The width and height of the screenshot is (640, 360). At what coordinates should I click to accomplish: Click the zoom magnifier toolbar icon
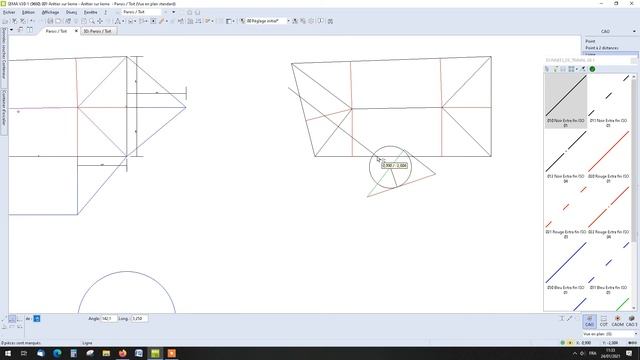(x=92, y=21)
